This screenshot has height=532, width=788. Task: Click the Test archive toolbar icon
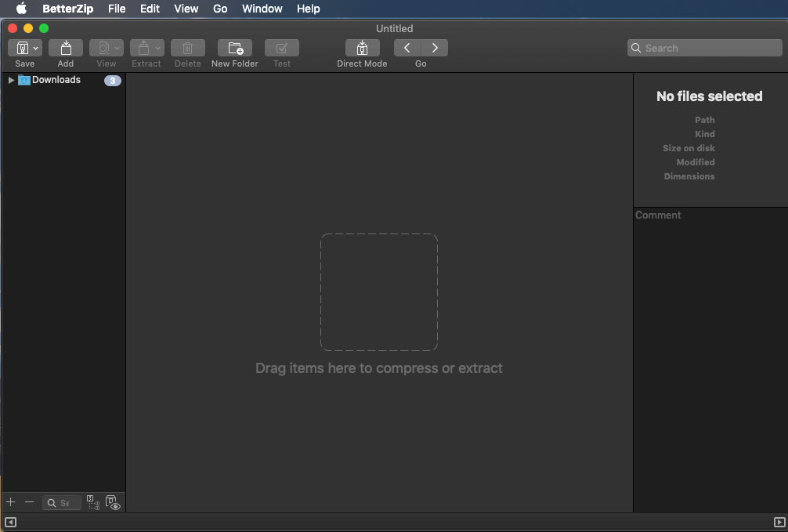pyautogui.click(x=281, y=47)
